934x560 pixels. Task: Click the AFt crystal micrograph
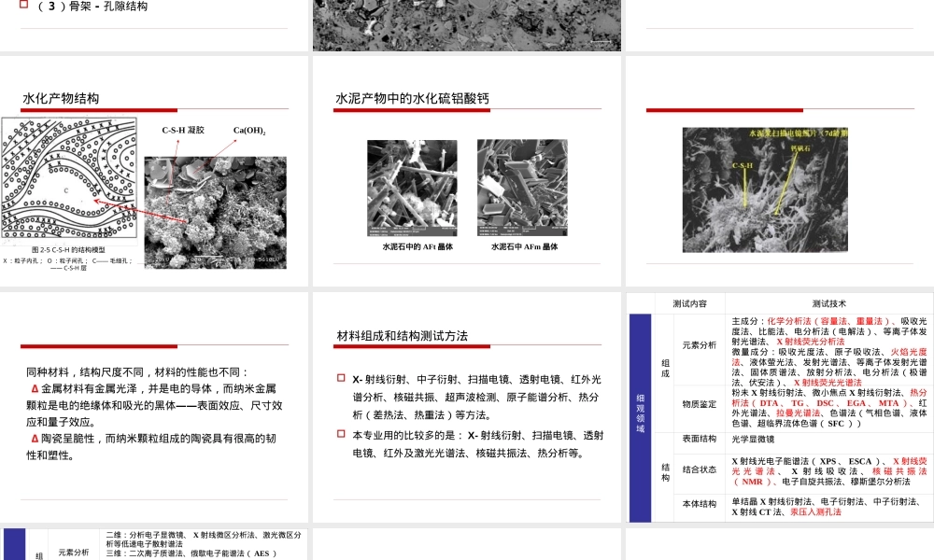pos(412,188)
